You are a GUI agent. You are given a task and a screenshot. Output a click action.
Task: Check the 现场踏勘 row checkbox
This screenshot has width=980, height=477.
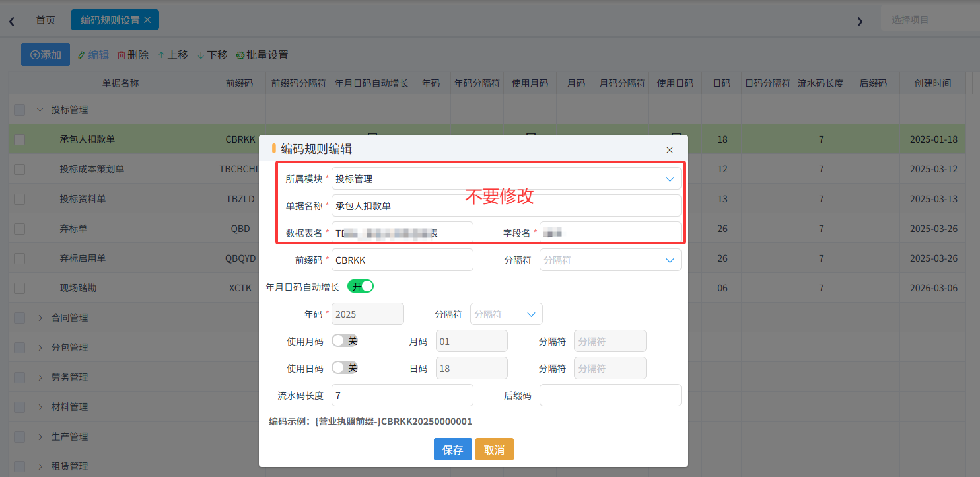(x=20, y=288)
